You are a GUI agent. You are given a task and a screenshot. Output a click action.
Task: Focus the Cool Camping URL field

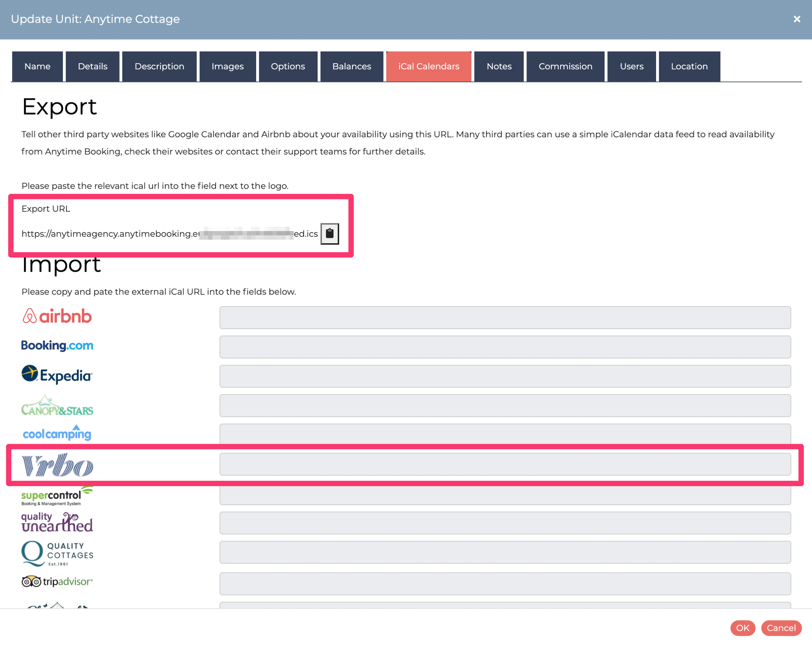click(x=505, y=434)
